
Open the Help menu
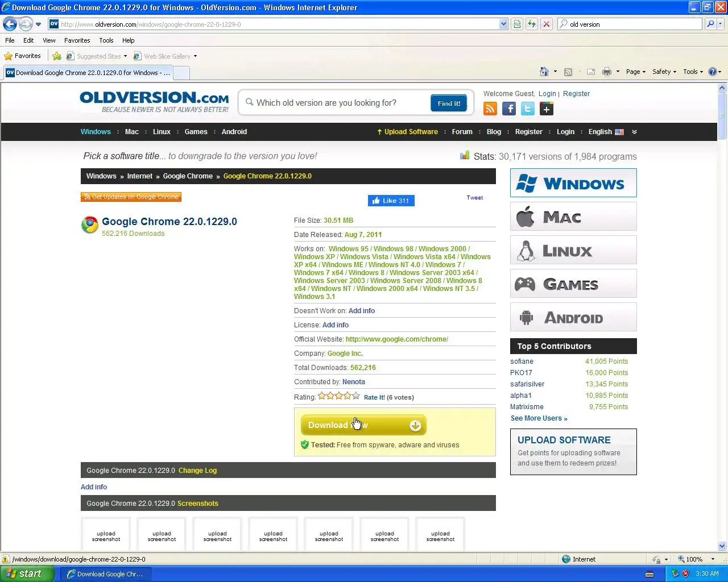(129, 40)
